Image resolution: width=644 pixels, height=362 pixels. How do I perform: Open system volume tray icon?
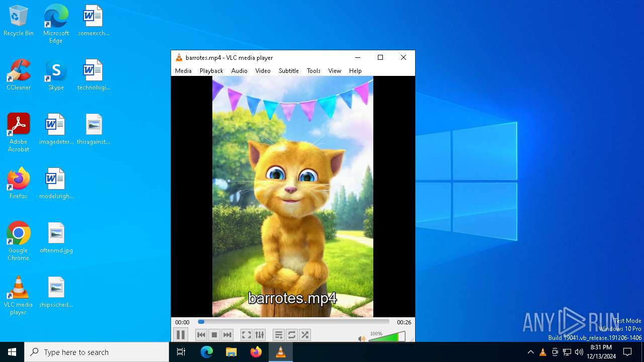click(x=579, y=352)
